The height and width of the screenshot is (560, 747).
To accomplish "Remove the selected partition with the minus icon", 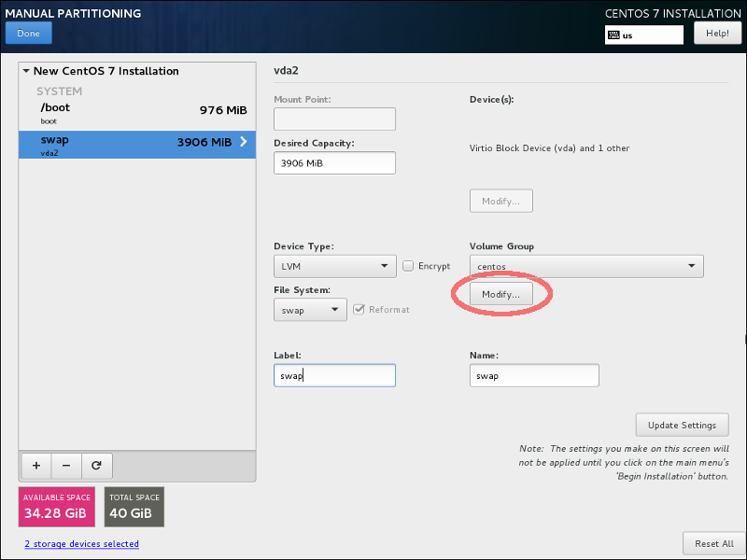I will tap(65, 466).
